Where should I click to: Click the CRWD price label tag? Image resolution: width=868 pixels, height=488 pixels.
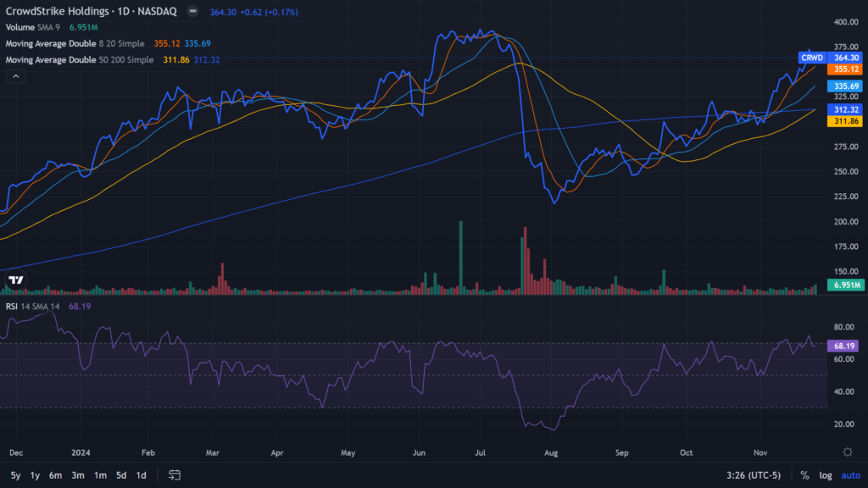point(812,58)
